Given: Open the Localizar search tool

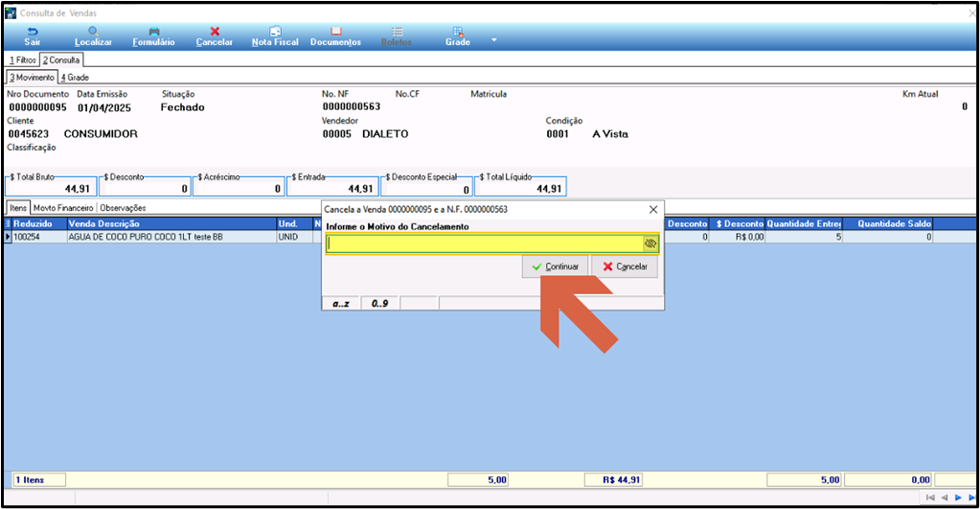Looking at the screenshot, I should pos(93,36).
